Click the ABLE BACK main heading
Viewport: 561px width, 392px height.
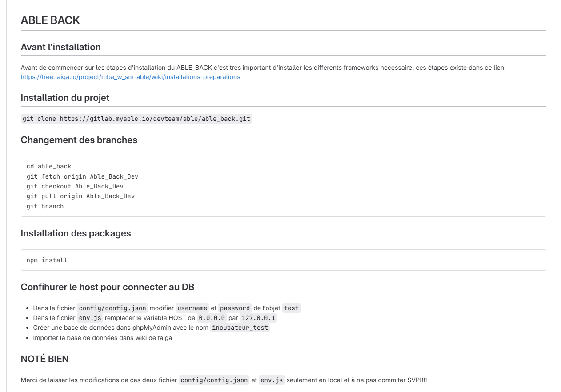click(50, 20)
